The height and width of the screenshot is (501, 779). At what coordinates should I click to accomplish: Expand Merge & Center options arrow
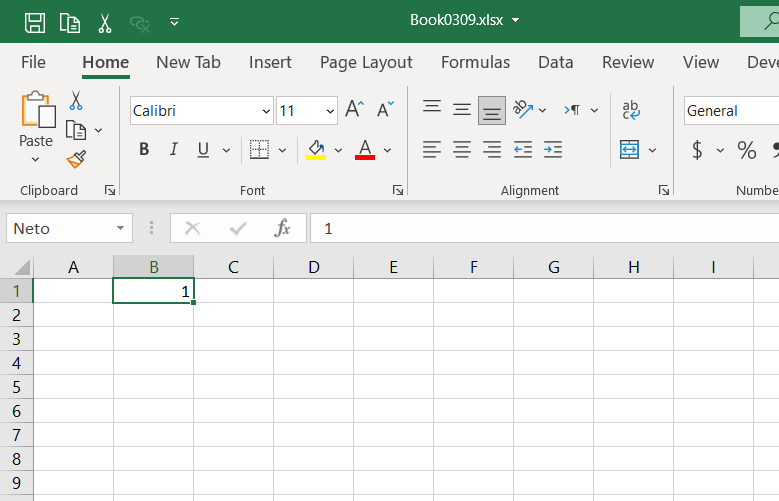(652, 150)
